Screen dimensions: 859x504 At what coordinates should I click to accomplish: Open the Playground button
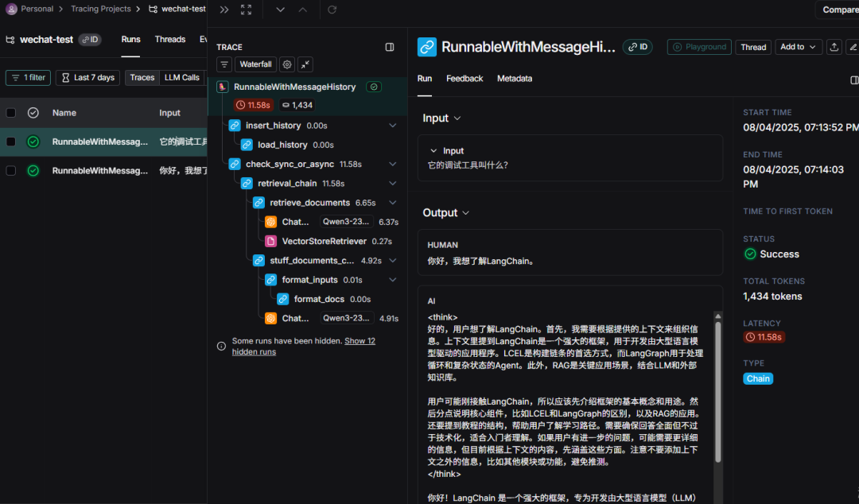(699, 47)
